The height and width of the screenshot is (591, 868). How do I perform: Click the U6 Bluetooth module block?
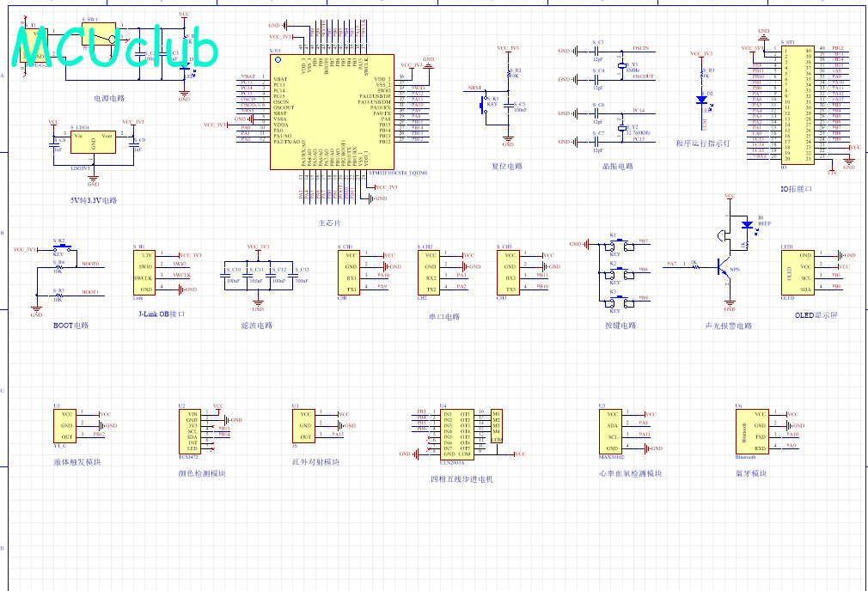click(x=752, y=431)
